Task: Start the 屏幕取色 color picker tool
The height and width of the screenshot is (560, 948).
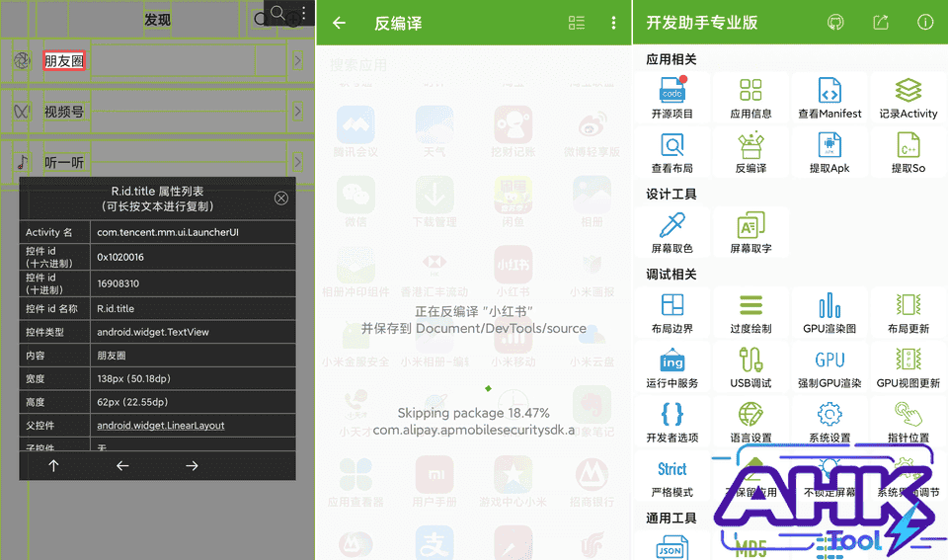Action: 671,232
